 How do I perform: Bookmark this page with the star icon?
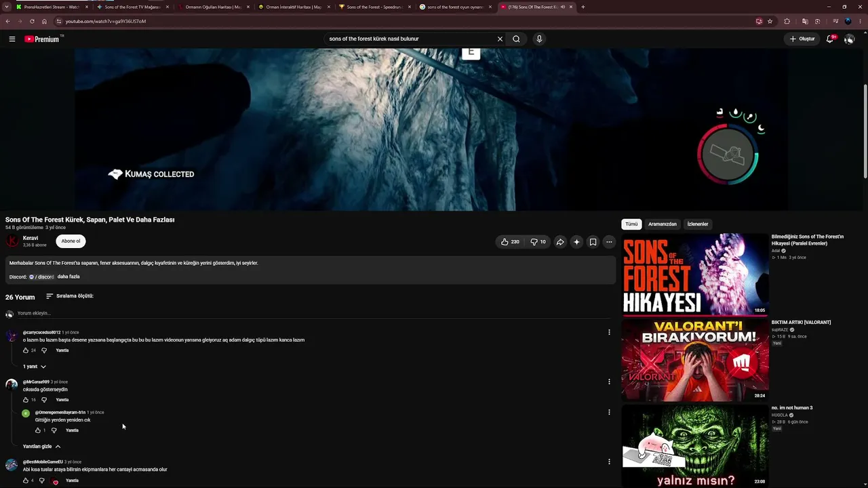coord(770,21)
